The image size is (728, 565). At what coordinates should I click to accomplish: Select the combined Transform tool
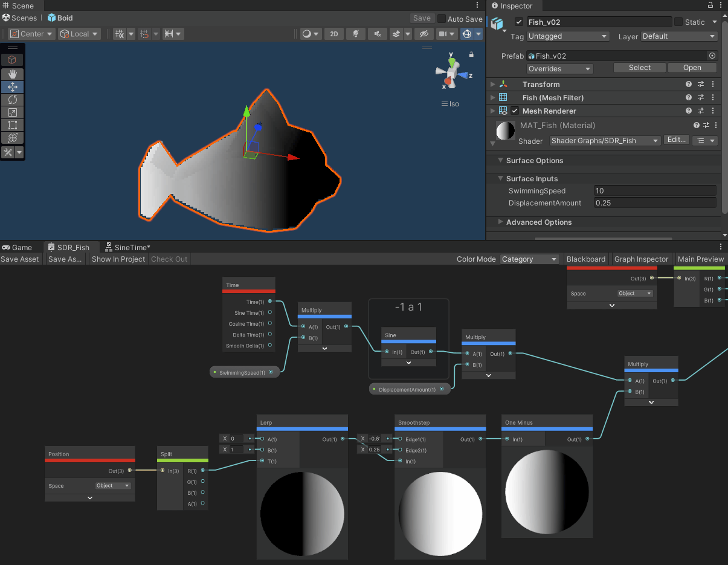click(x=12, y=138)
